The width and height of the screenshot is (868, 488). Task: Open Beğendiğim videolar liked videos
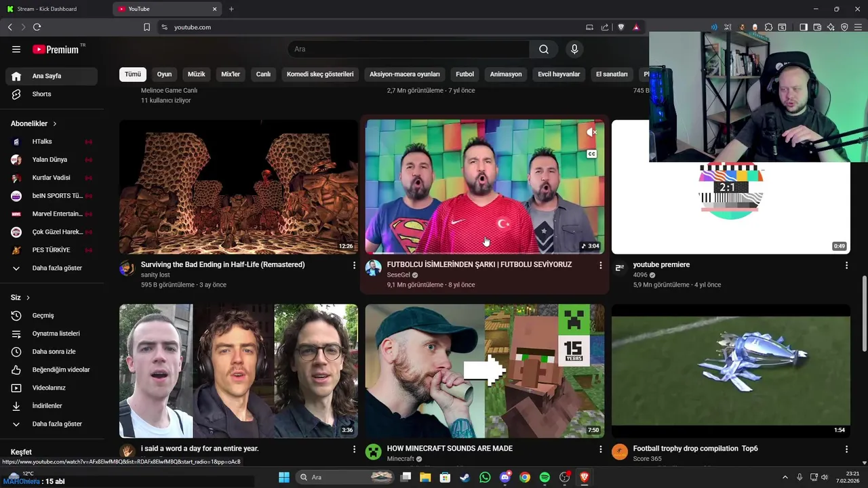52,370
